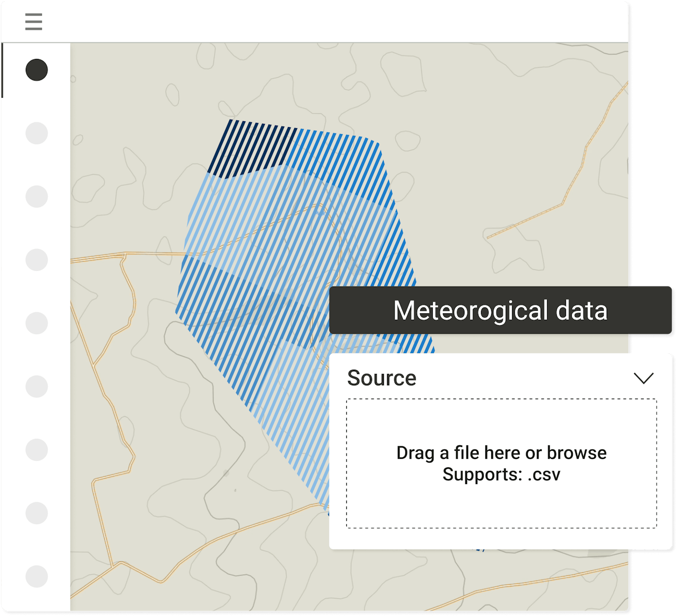Click the Meteorogical data title banner
677x616 pixels.
click(x=500, y=311)
